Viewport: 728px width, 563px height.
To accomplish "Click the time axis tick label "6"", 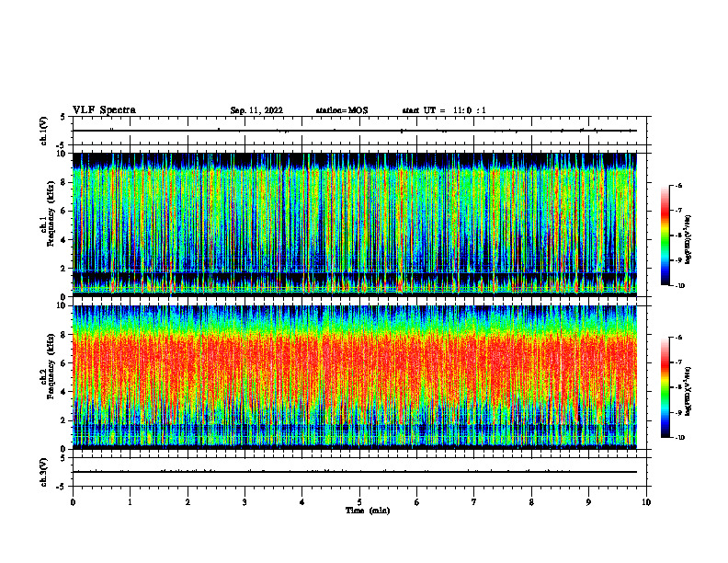I will click(417, 502).
